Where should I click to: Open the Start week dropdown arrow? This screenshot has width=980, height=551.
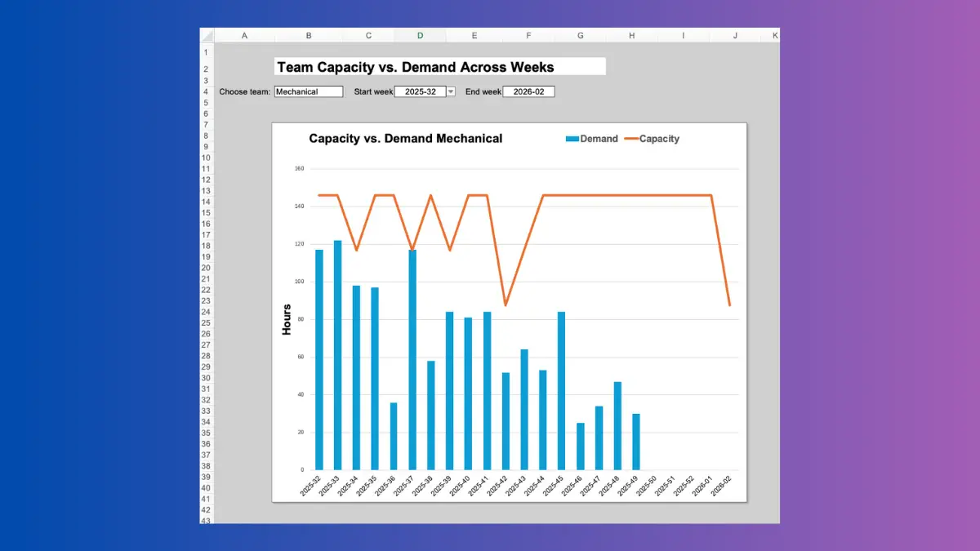[451, 92]
